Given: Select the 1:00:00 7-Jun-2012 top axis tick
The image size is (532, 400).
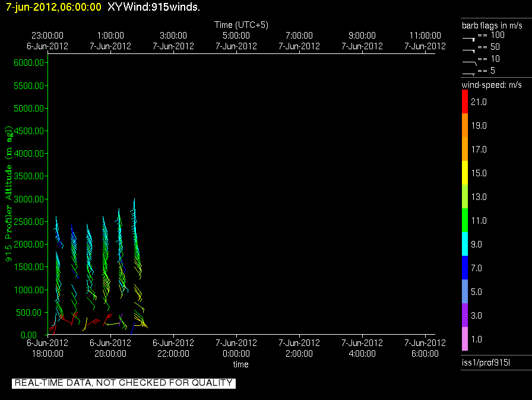Looking at the screenshot, I should click(110, 41).
